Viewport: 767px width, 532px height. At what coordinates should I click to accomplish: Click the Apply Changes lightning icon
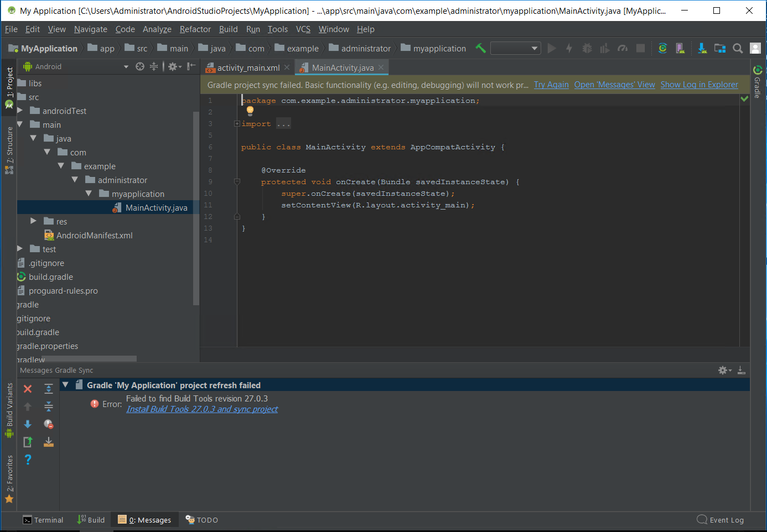[x=569, y=48]
